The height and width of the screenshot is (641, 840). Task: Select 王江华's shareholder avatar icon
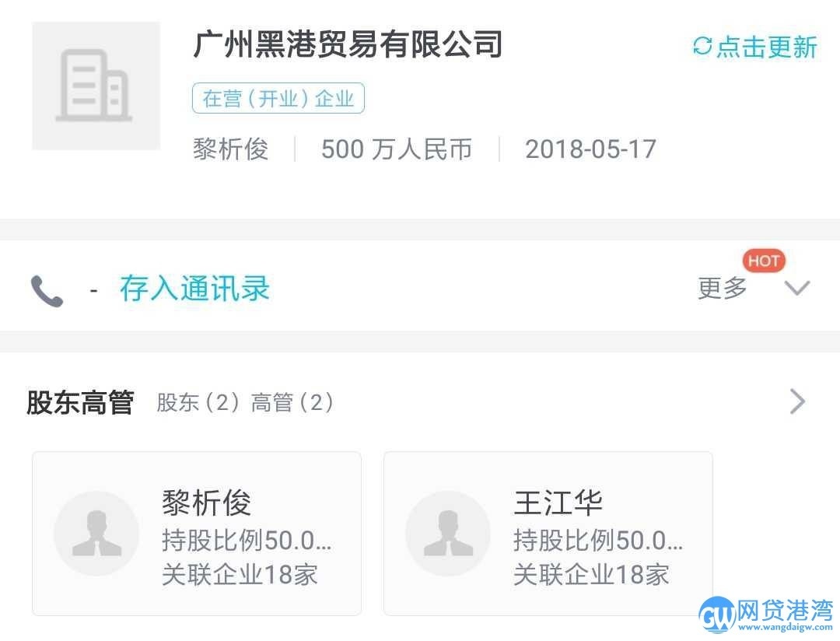click(x=447, y=533)
